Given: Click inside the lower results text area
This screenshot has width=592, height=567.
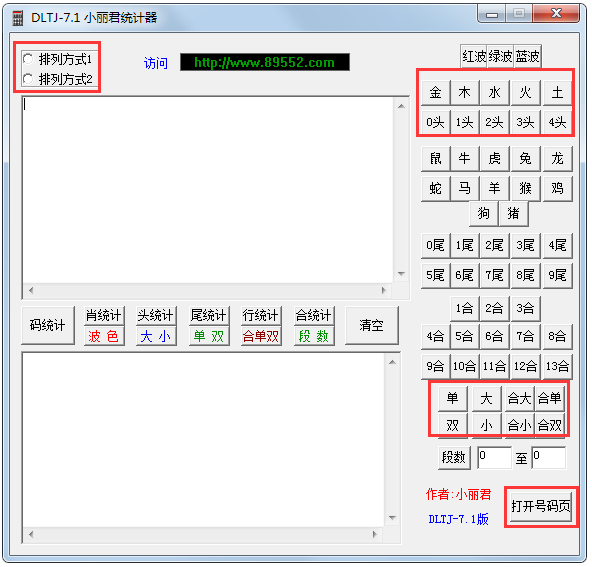Looking at the screenshot, I should 204,440.
